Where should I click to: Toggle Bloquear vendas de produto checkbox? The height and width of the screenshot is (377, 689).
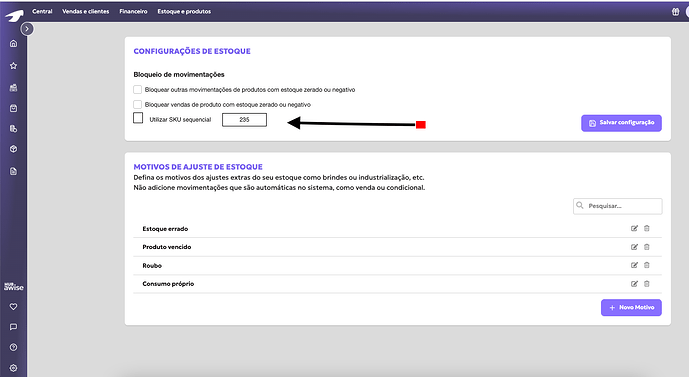pyautogui.click(x=138, y=105)
